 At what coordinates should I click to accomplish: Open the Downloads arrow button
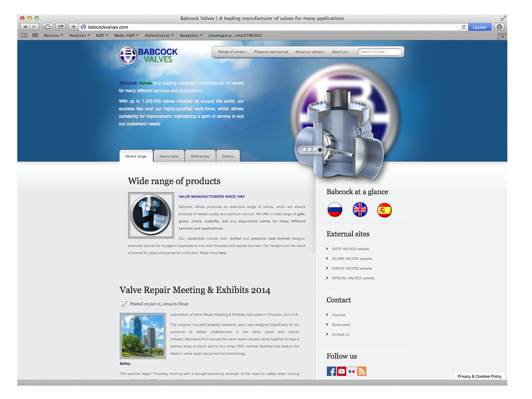(x=499, y=27)
